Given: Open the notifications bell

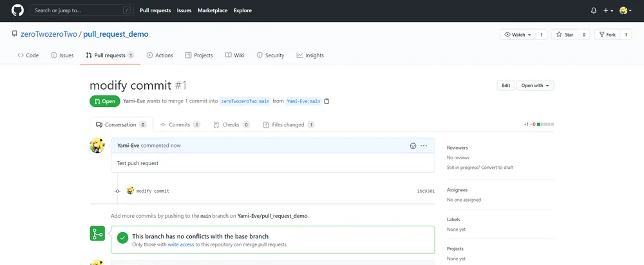Looking at the screenshot, I should 594,11.
